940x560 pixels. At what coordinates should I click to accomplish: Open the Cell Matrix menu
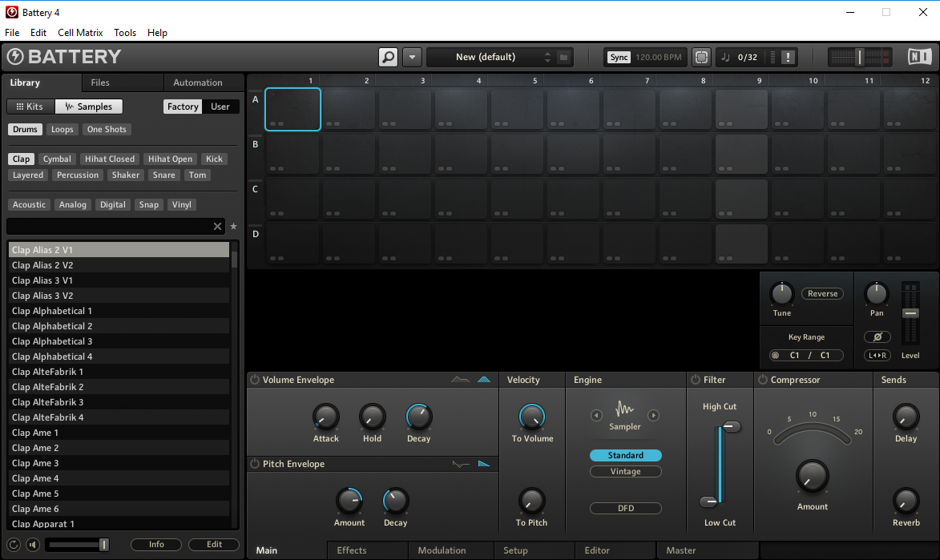point(80,33)
